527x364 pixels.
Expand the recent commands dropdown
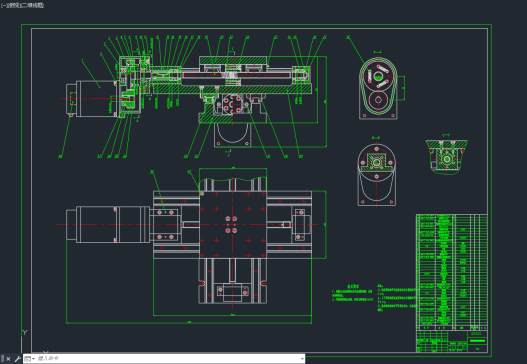pyautogui.click(x=30, y=359)
